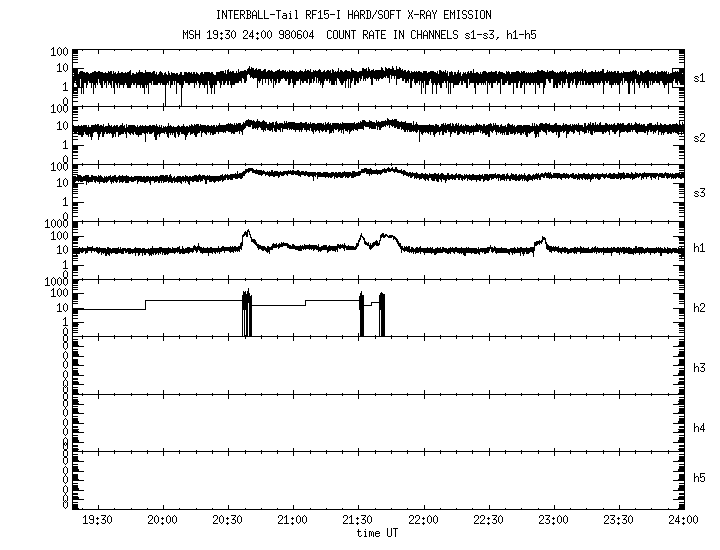Click the h2 channel label

(x=700, y=308)
